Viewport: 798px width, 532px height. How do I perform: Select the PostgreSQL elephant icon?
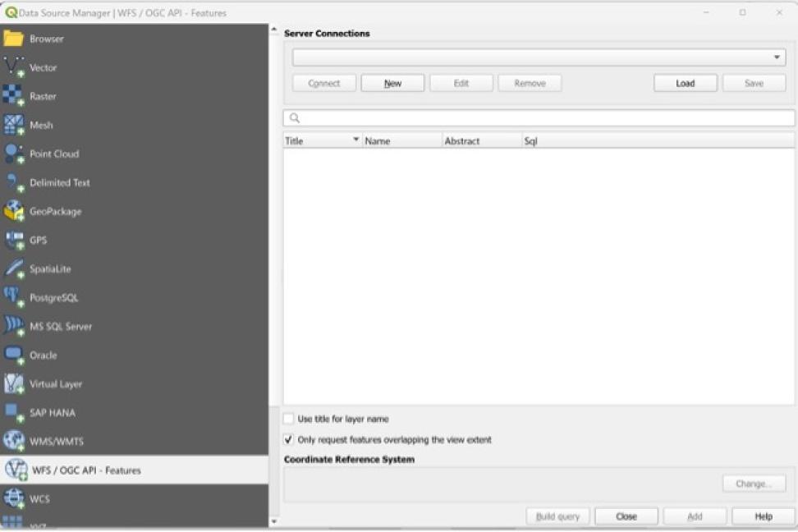(14, 297)
